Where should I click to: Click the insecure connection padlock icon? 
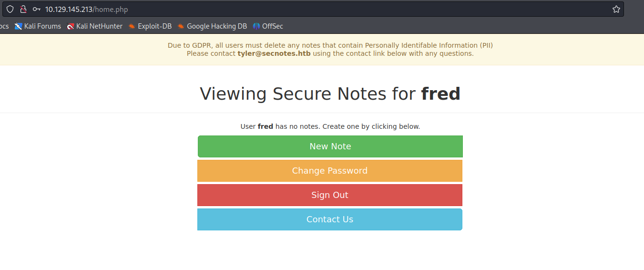coord(23,9)
